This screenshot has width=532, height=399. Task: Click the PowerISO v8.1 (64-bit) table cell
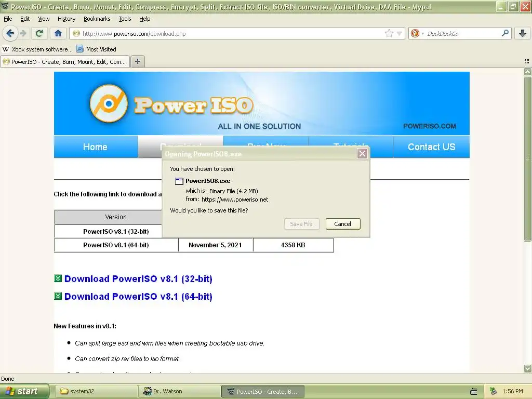point(116,245)
